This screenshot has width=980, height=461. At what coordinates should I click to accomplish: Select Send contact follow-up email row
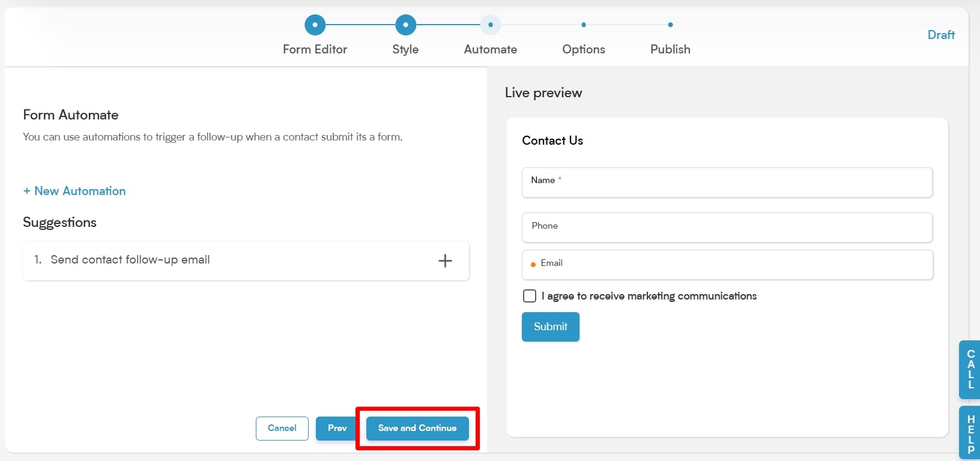246,261
